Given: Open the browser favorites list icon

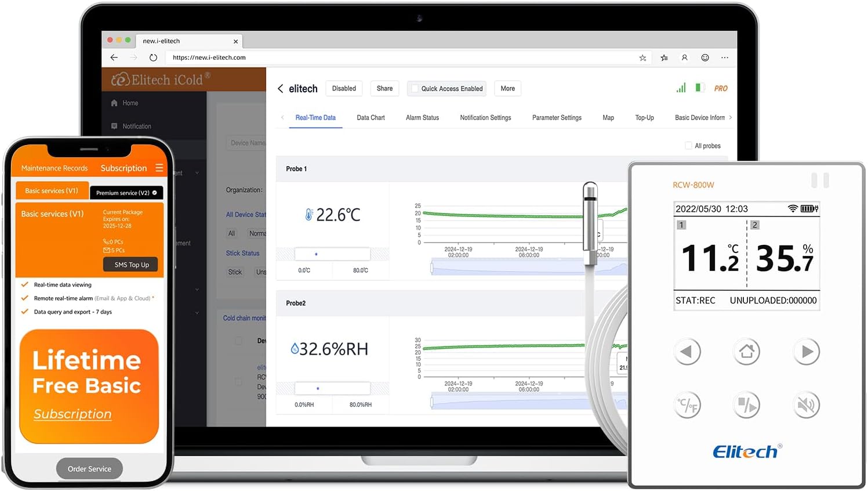Looking at the screenshot, I should click(664, 57).
